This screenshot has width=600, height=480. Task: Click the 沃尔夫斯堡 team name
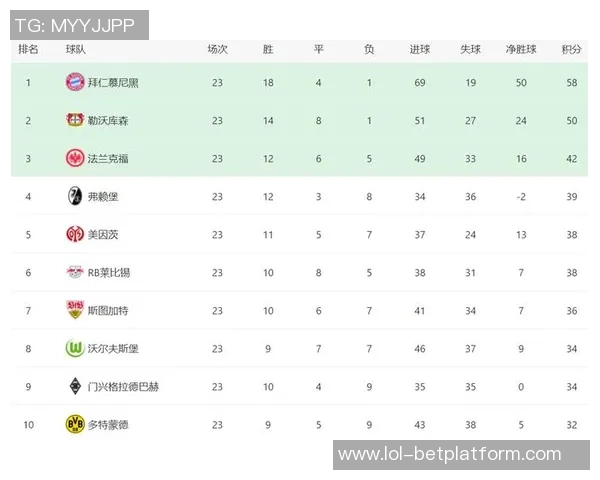point(113,348)
